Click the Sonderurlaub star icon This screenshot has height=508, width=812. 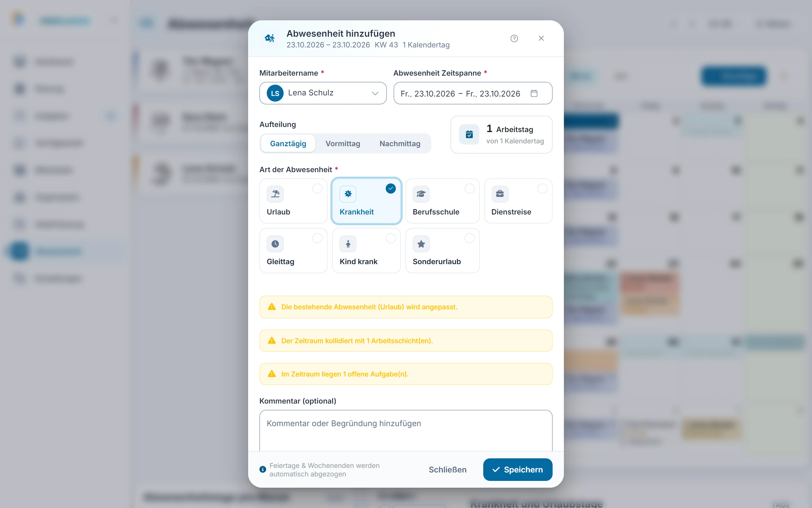pos(421,244)
